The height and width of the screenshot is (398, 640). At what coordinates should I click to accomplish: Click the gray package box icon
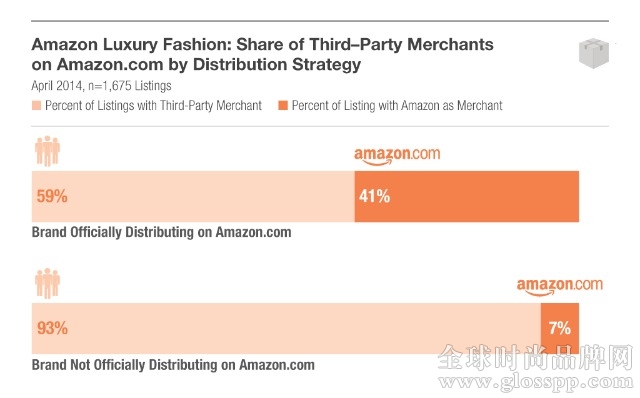click(x=594, y=53)
